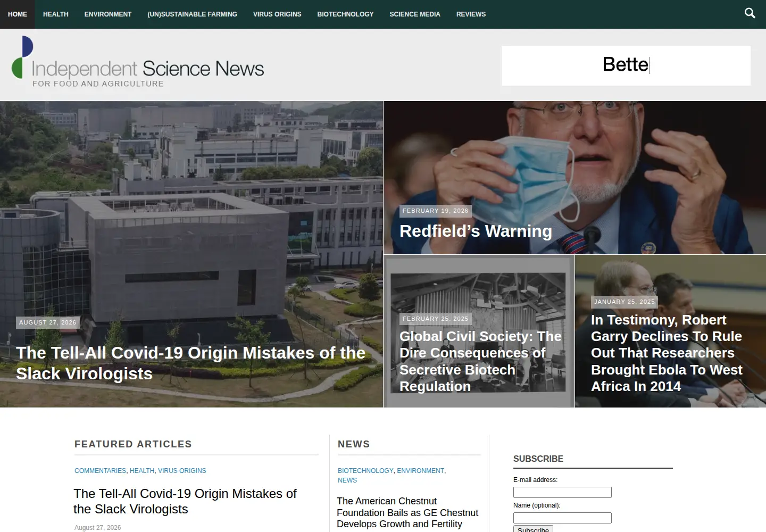Open the REVIEWS menu item
This screenshot has width=766, height=532.
pyautogui.click(x=471, y=14)
